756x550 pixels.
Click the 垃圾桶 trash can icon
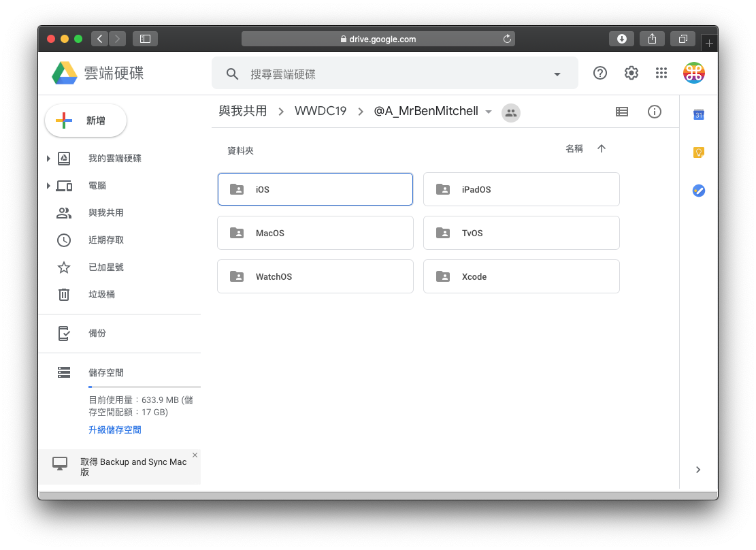click(64, 294)
